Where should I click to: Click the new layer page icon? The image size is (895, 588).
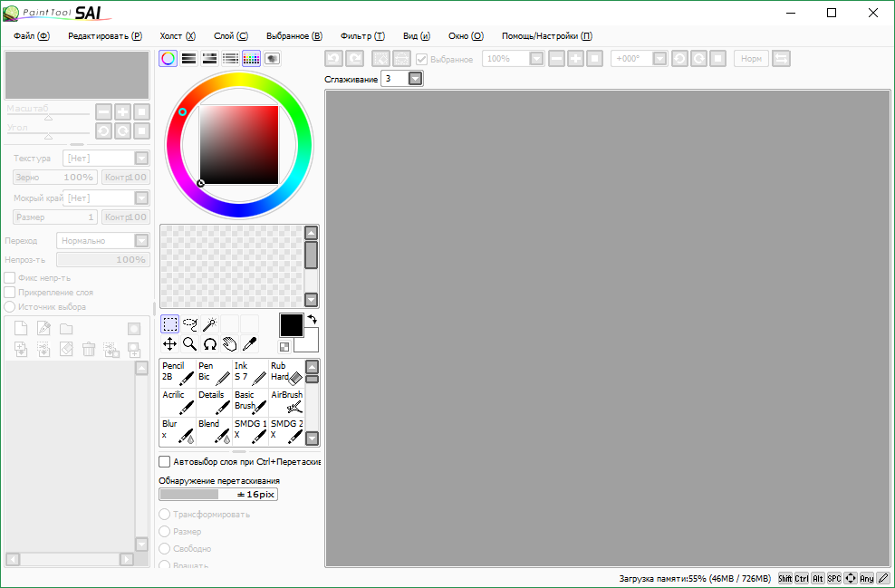coord(21,328)
